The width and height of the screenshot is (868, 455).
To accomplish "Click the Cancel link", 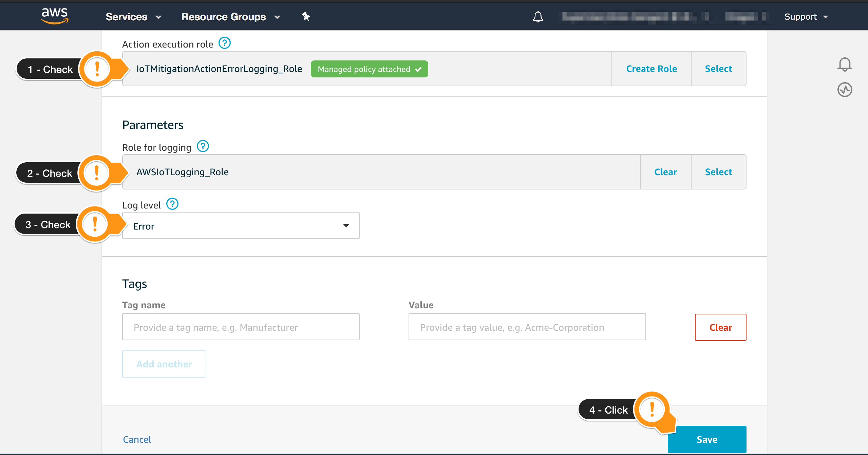I will pyautogui.click(x=137, y=439).
